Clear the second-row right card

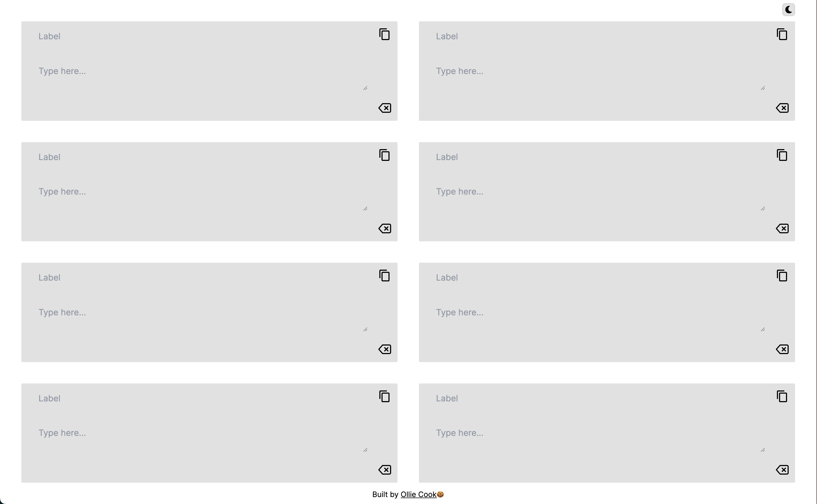[782, 229]
